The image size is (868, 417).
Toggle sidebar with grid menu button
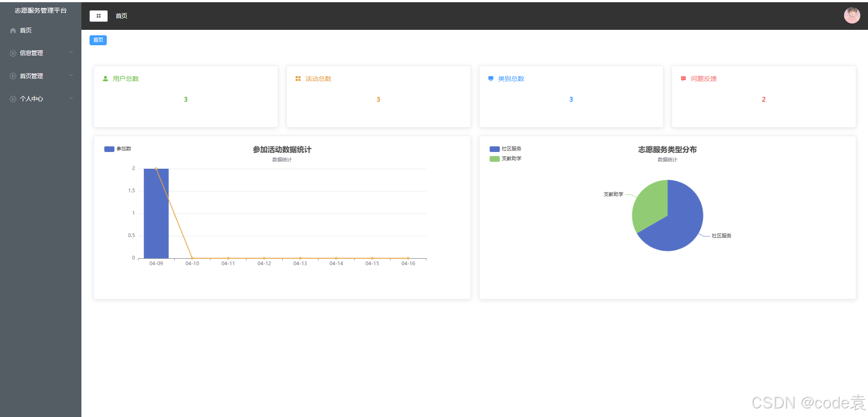(x=99, y=16)
